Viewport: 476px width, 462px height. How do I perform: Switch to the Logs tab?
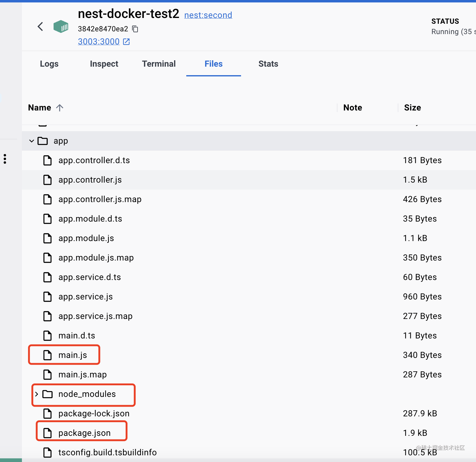click(49, 64)
